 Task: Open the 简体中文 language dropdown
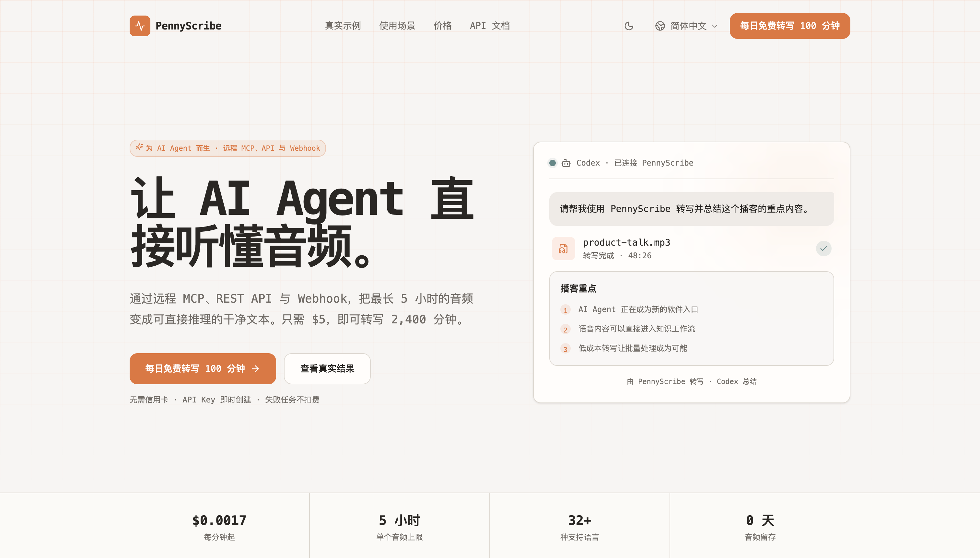click(x=686, y=26)
